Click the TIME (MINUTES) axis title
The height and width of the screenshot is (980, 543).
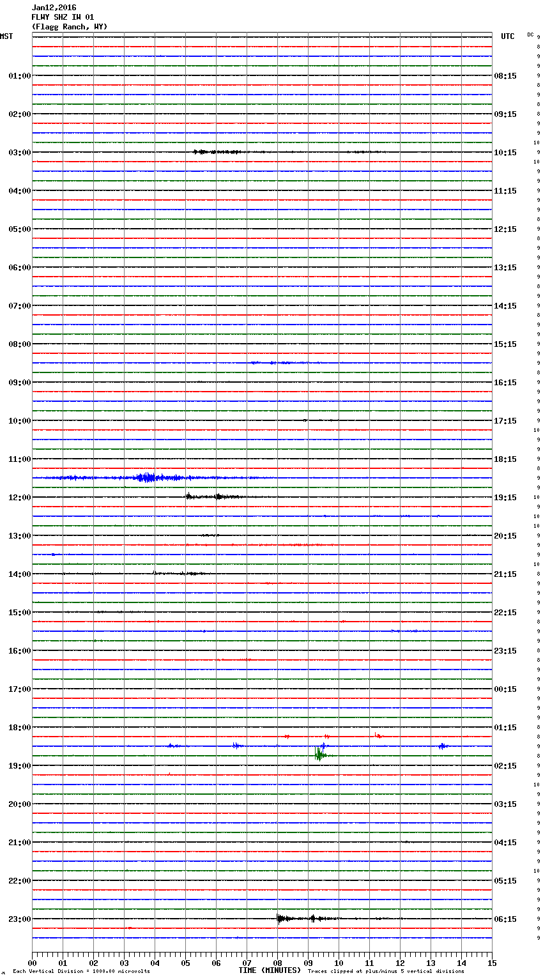[x=270, y=970]
